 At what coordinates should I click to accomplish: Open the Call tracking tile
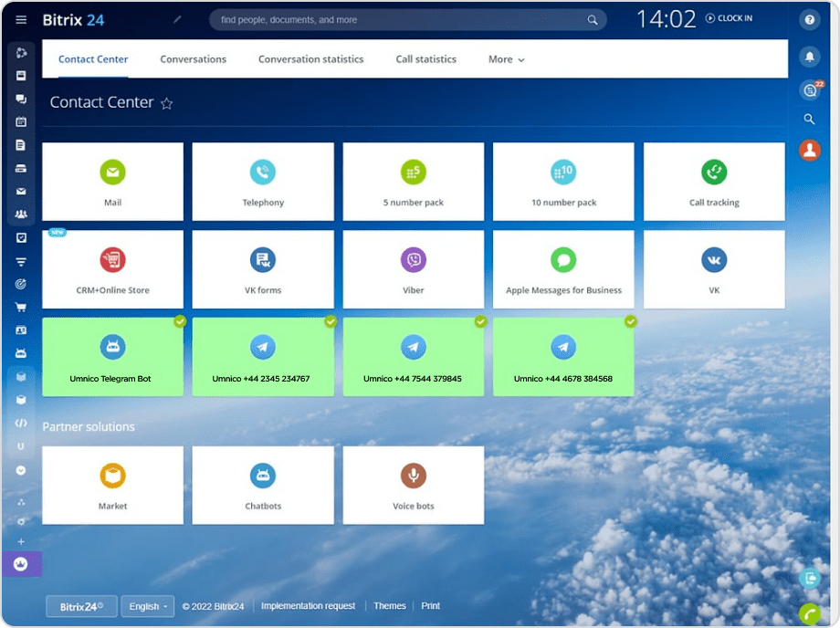713,182
